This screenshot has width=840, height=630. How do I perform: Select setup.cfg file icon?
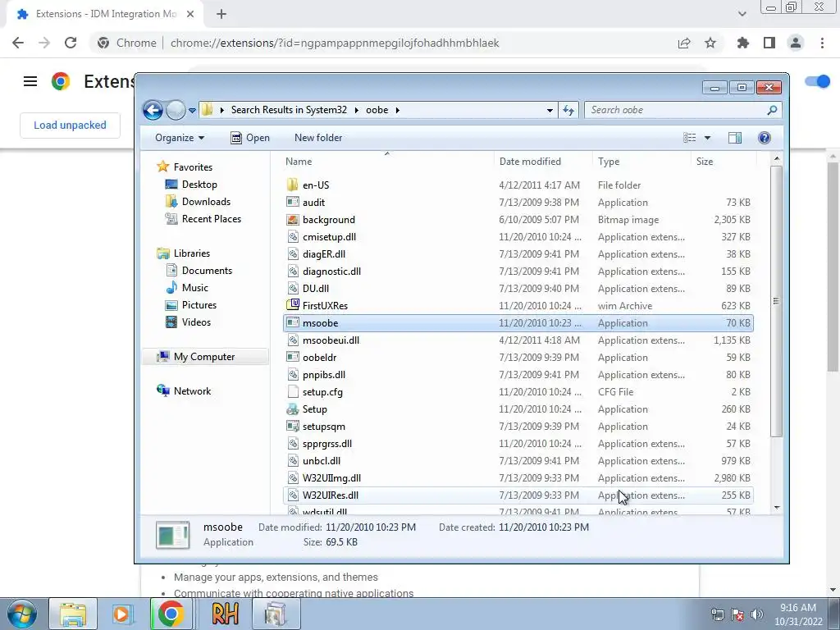click(293, 391)
